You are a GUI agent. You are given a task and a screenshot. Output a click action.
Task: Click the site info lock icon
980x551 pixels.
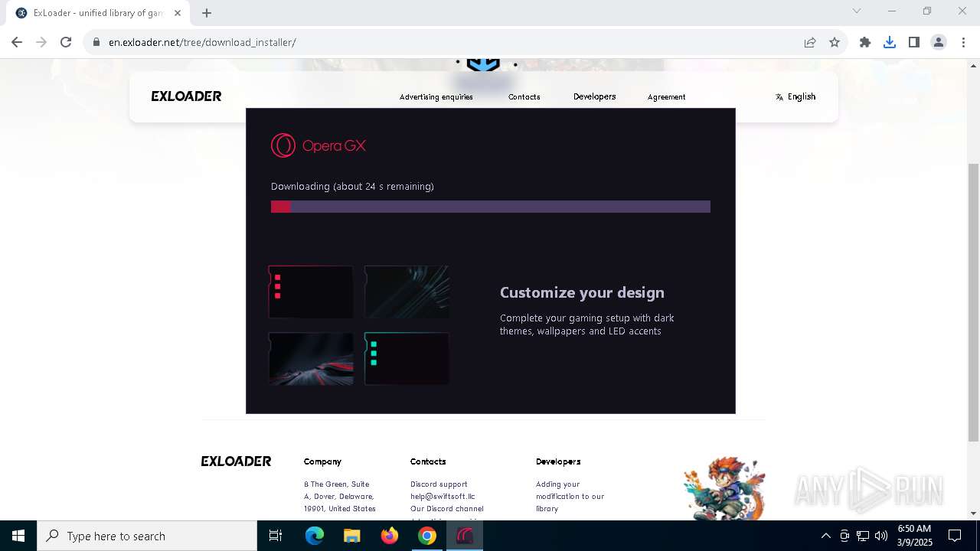pos(96,42)
